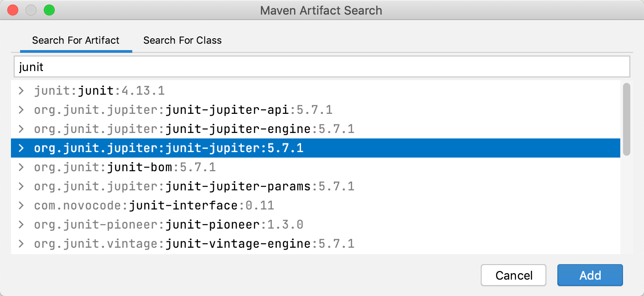Expand the junit-jupiter-api artifact versions
Screen dimensions: 644x296
[x=21, y=109]
